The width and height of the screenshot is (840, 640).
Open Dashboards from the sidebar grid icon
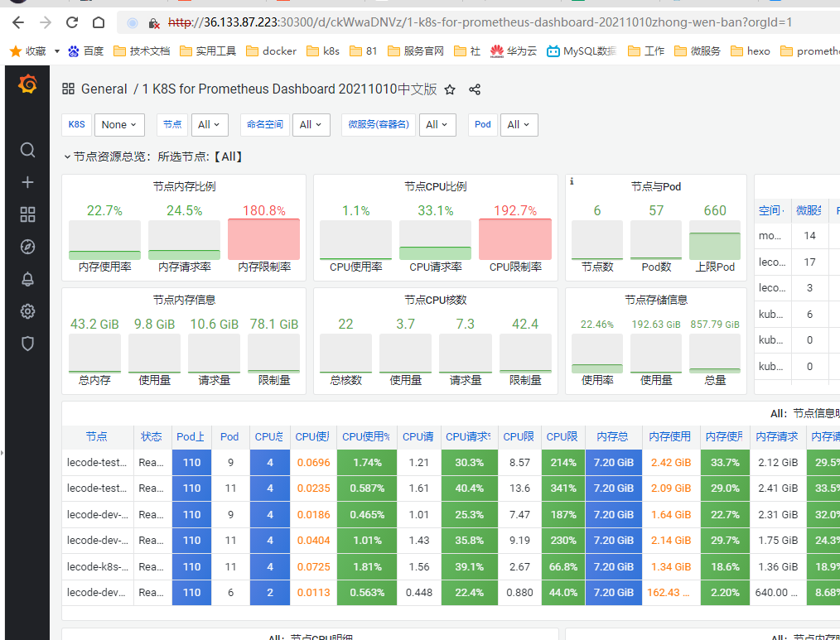pos(27,214)
